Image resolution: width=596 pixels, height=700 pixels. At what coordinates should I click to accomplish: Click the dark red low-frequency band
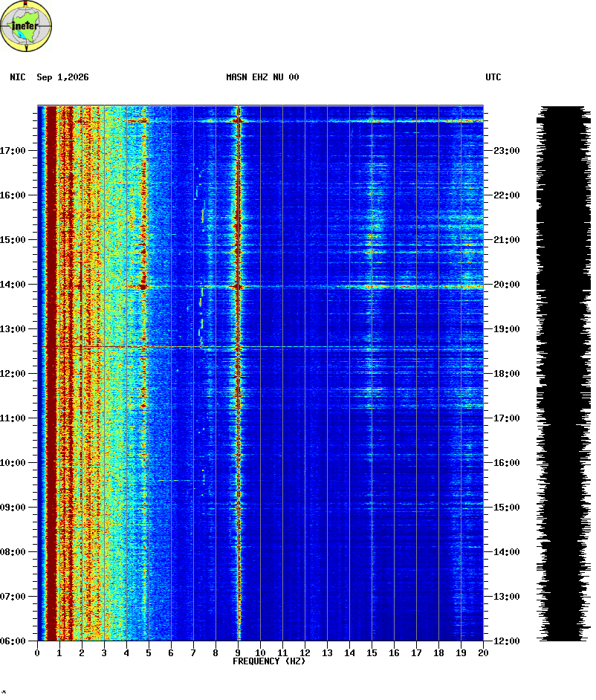[52, 374]
